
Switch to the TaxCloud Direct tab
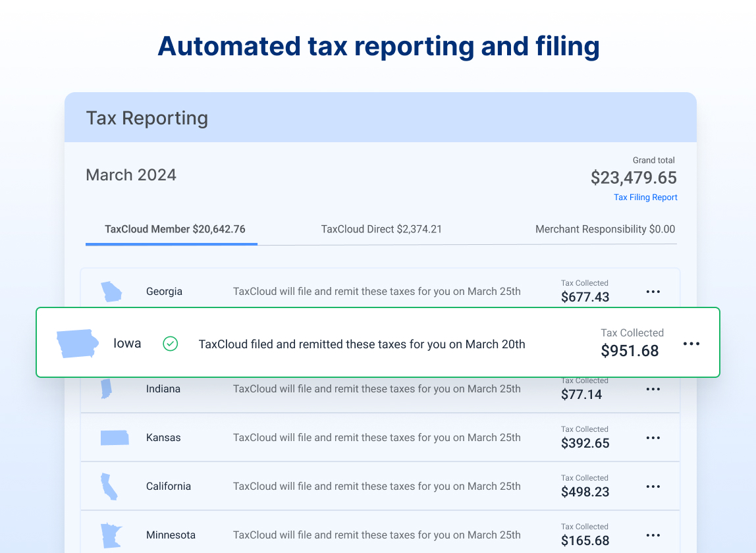point(381,229)
